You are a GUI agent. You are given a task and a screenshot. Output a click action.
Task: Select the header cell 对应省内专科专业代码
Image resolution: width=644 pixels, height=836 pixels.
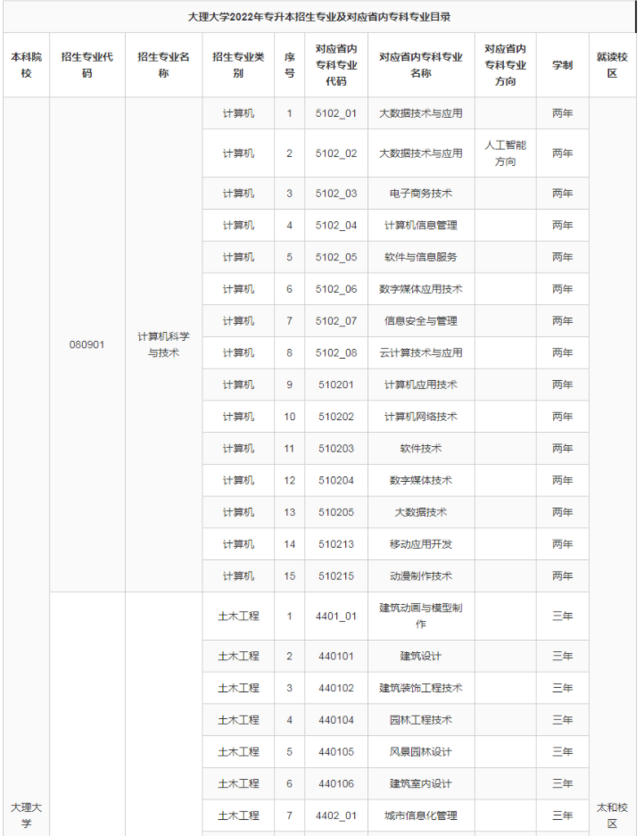coord(336,65)
